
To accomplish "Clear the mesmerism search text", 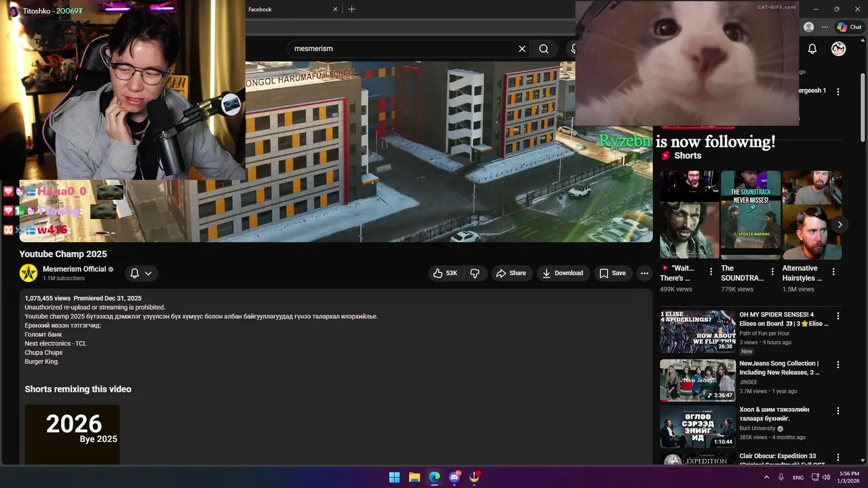I will (x=522, y=49).
